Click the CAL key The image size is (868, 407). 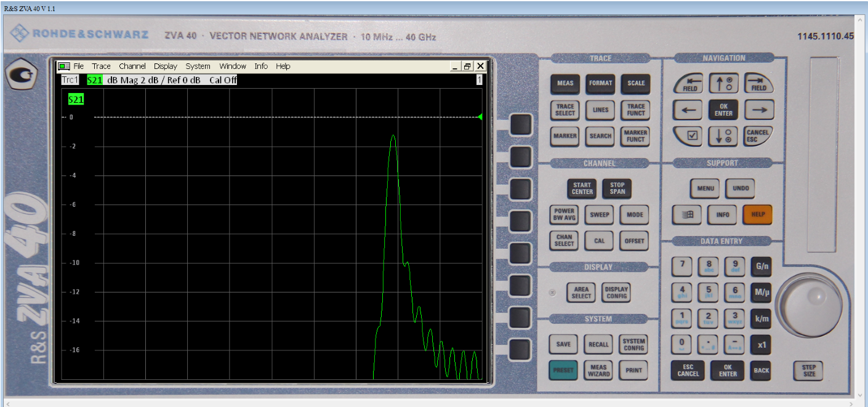600,241
